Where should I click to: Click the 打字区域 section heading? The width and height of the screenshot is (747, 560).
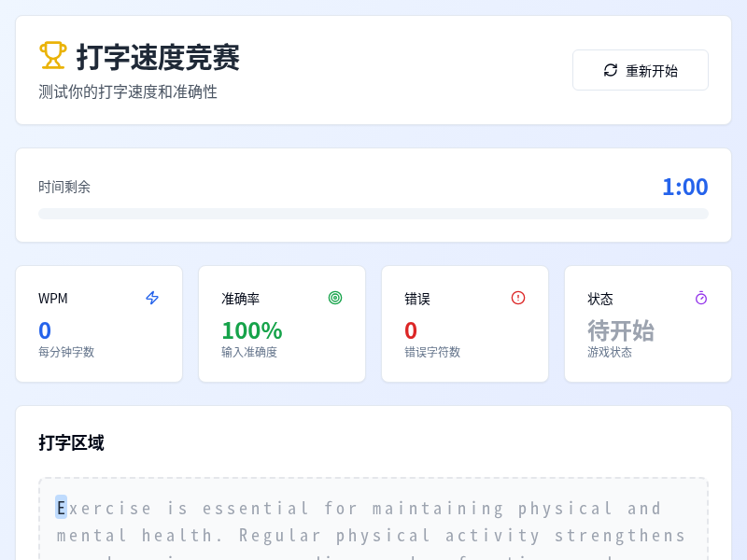[x=72, y=442]
